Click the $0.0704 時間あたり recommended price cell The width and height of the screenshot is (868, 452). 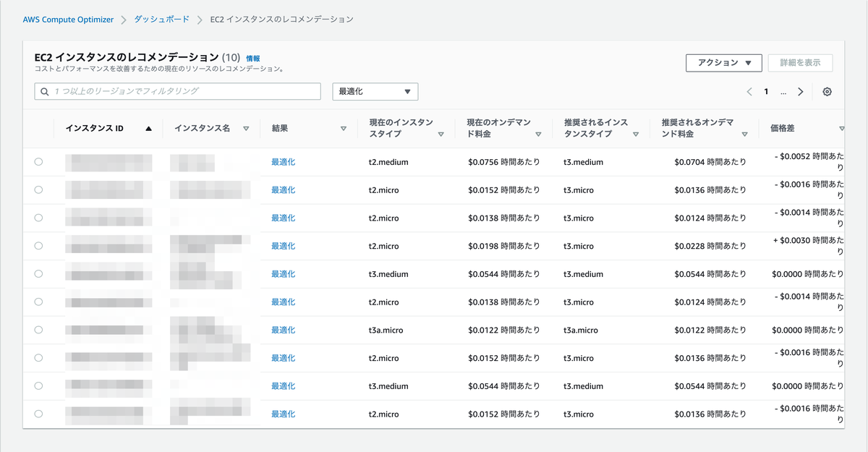point(710,162)
